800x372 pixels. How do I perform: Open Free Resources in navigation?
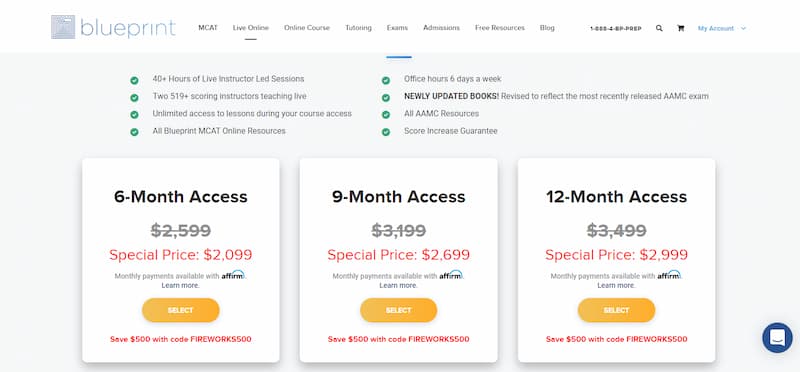pos(499,28)
